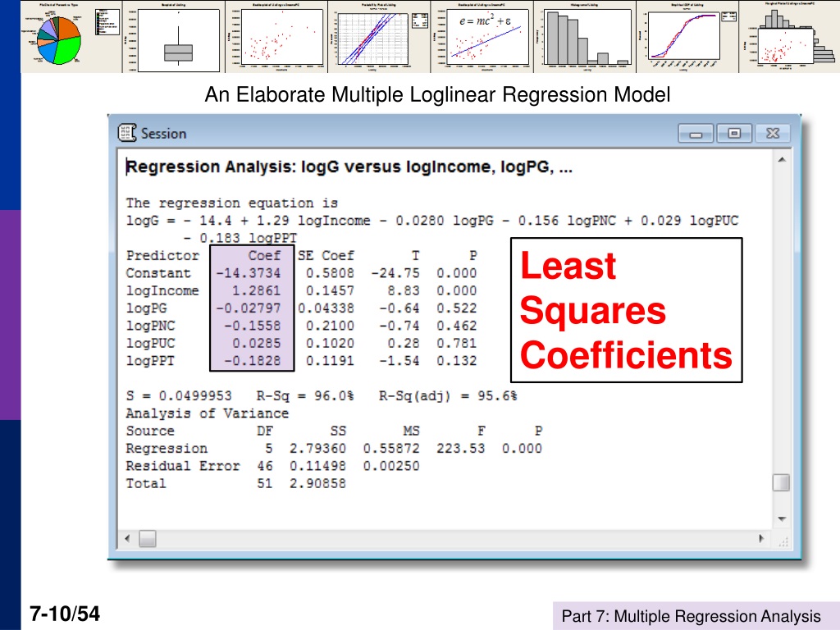Click the Regression Analysis heading in Session
The width and height of the screenshot is (840, 630).
(x=349, y=167)
